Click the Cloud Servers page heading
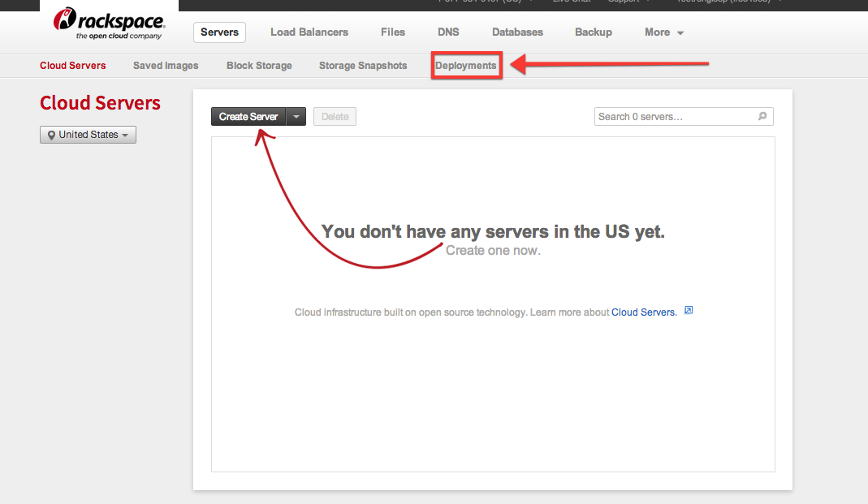 point(100,103)
